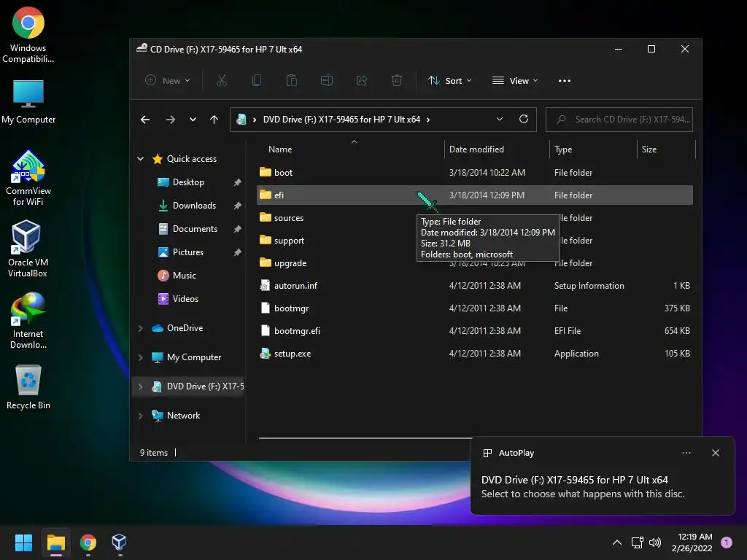
Task: Select Desktop in Quick access
Action: 188,182
